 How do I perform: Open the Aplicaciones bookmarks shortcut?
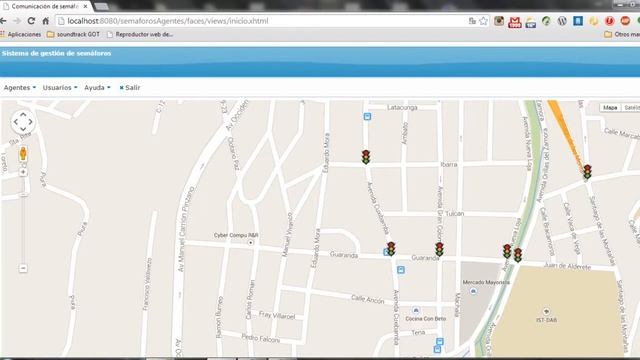tap(21, 35)
